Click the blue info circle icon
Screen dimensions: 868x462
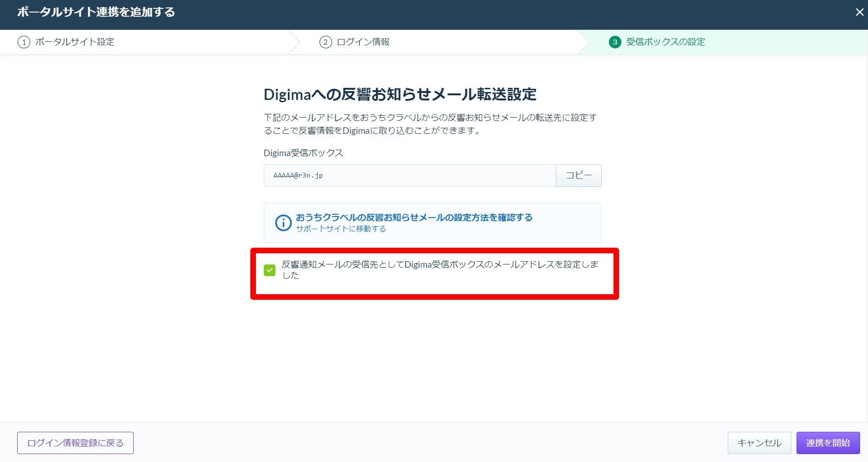pos(283,223)
